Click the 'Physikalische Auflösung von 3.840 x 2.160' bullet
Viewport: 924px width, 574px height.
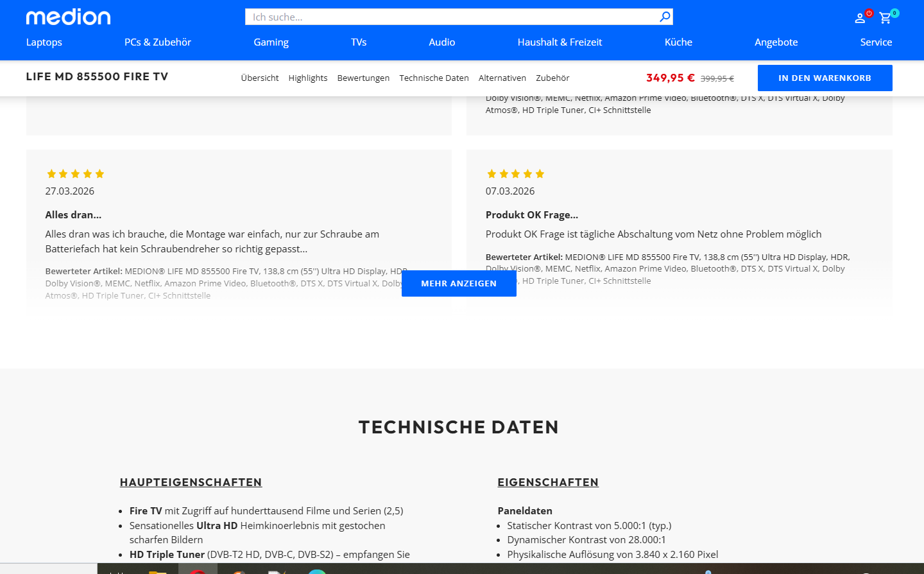tap(613, 555)
